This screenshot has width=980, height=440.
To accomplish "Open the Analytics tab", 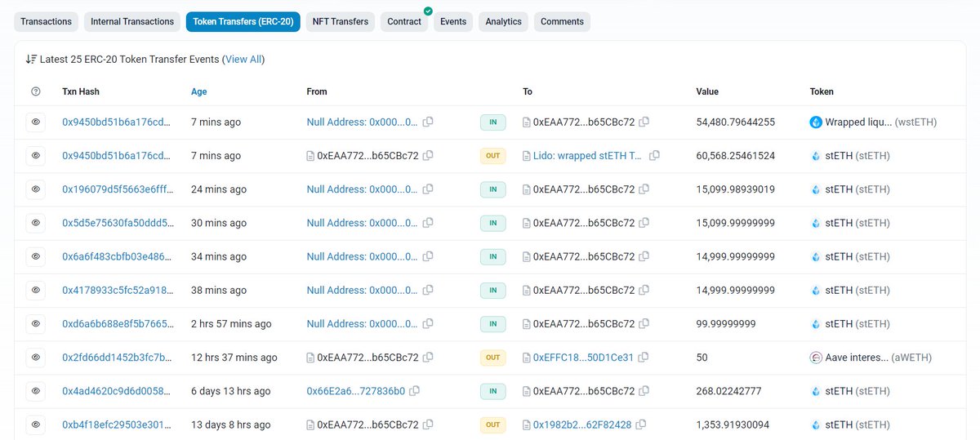I will click(x=503, y=21).
